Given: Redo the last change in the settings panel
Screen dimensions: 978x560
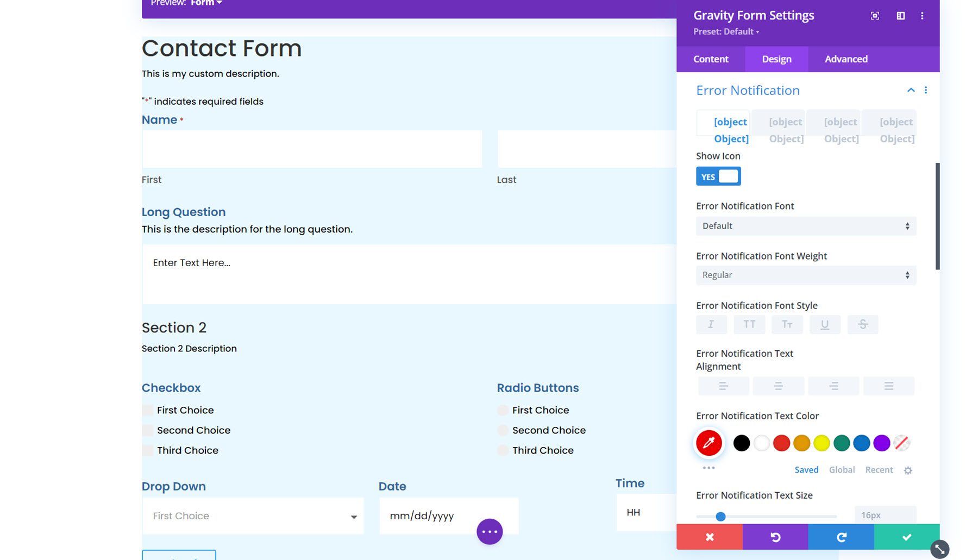Looking at the screenshot, I should pyautogui.click(x=841, y=537).
